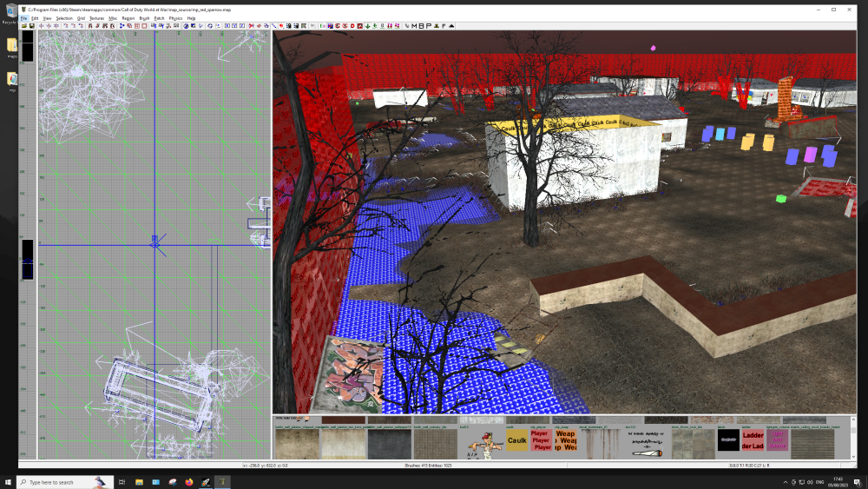The height and width of the screenshot is (489, 868).
Task: Click the red D circle toolbar icon
Action: [x=352, y=25]
